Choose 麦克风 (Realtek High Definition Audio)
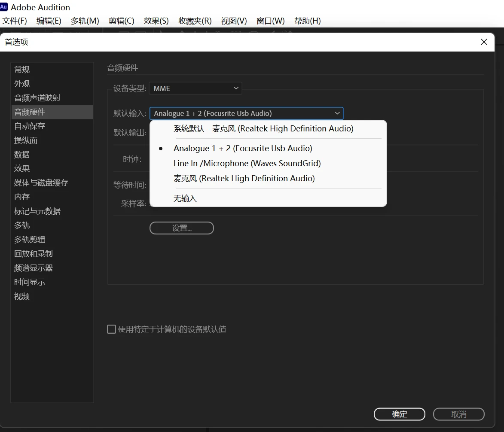The height and width of the screenshot is (432, 504). (269, 179)
